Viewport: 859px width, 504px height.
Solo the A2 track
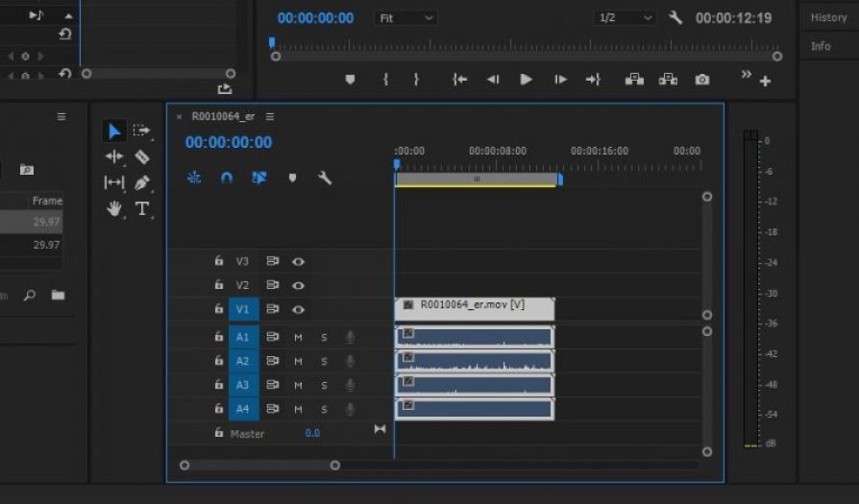[x=325, y=361]
